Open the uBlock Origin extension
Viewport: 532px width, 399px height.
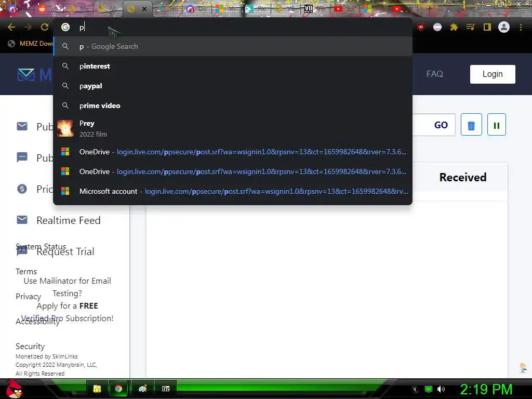point(421,27)
